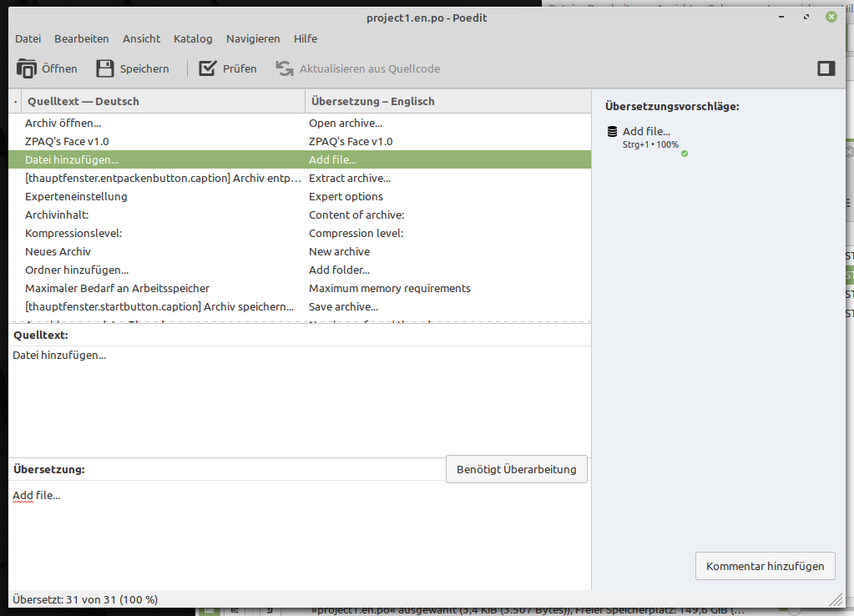This screenshot has height=616, width=854.
Task: Open the Bearbeiten menu
Action: point(82,38)
